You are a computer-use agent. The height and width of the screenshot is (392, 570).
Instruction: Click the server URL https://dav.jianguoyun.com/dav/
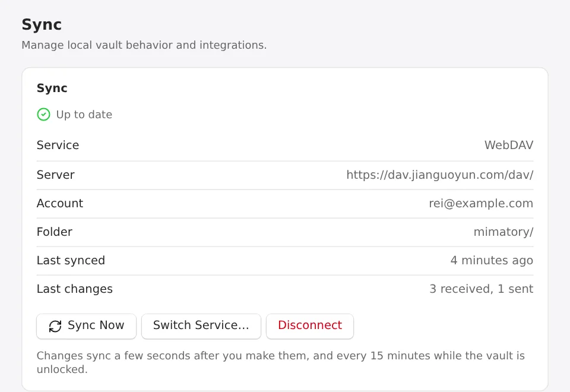(439, 175)
